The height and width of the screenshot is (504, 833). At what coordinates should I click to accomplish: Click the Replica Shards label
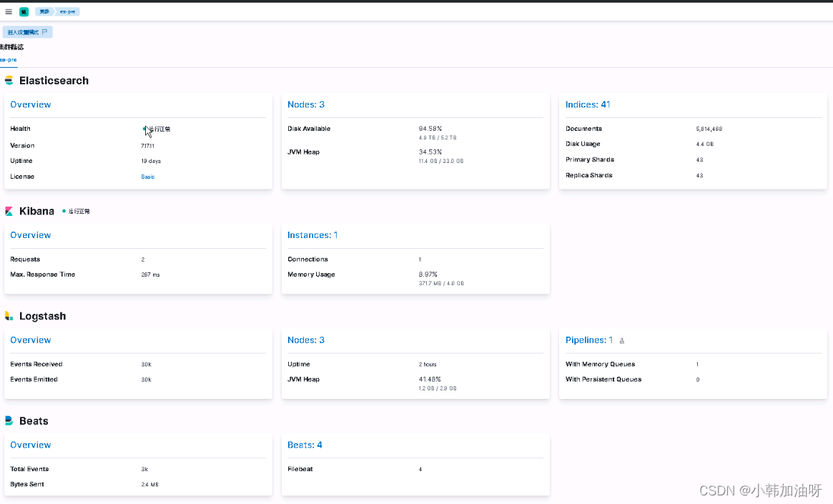click(x=589, y=175)
